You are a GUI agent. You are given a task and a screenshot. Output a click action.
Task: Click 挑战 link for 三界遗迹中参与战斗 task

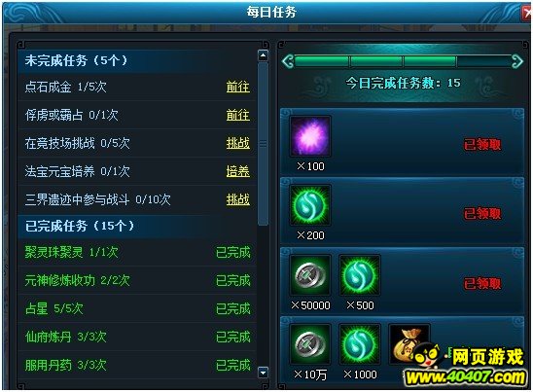point(238,199)
